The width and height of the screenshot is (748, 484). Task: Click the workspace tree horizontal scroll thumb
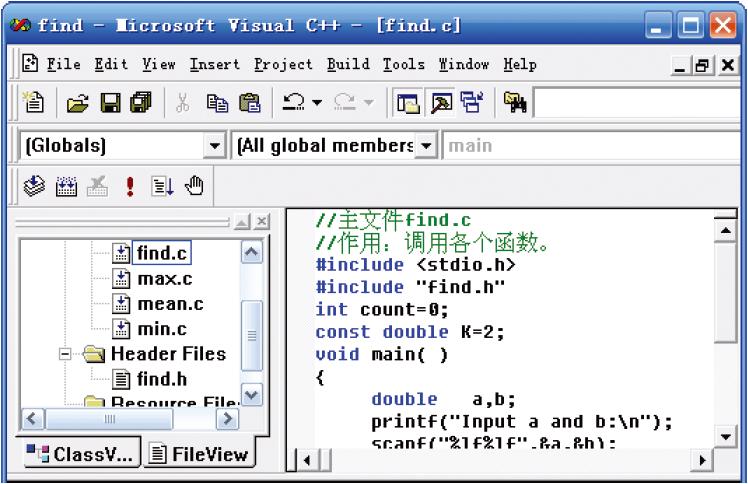109,420
